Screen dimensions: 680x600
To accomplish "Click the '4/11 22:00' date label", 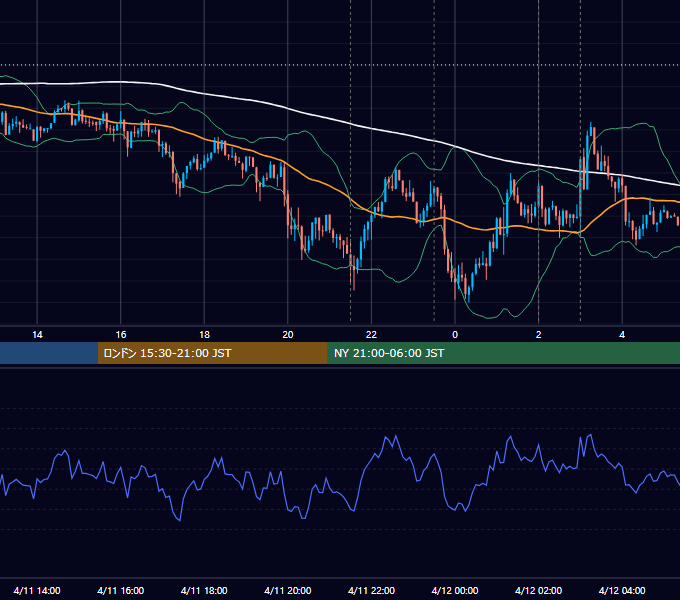I will (x=371, y=590).
